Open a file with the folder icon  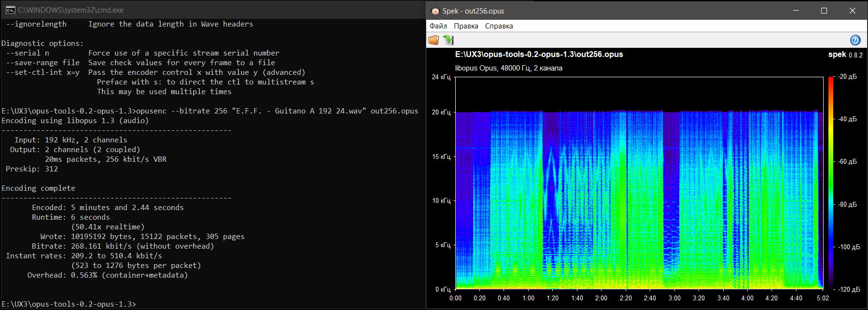434,40
